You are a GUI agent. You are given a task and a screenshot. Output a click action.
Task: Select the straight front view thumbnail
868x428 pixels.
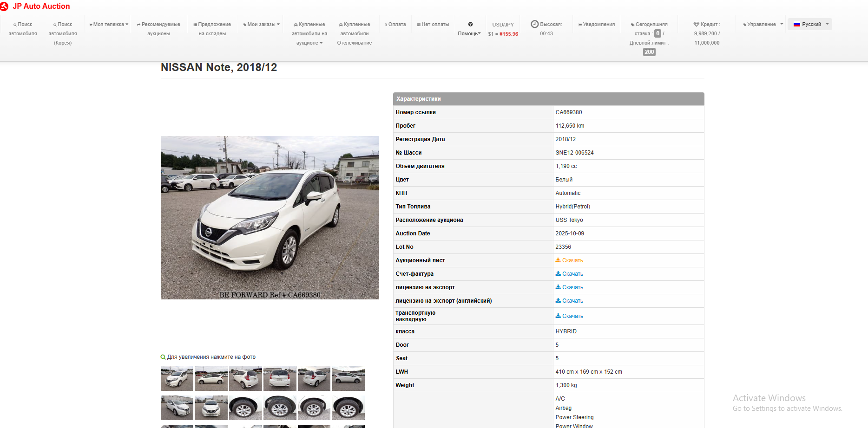pos(211,408)
